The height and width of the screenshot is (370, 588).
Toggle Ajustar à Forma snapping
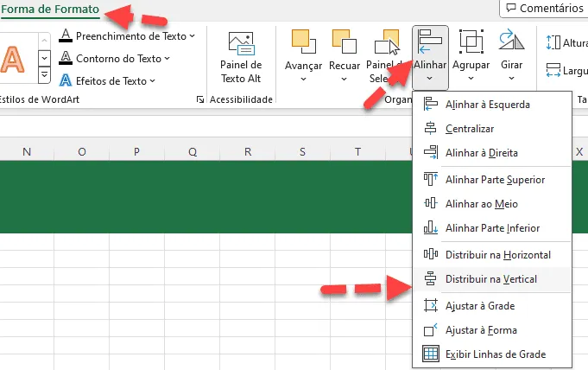coord(492,330)
